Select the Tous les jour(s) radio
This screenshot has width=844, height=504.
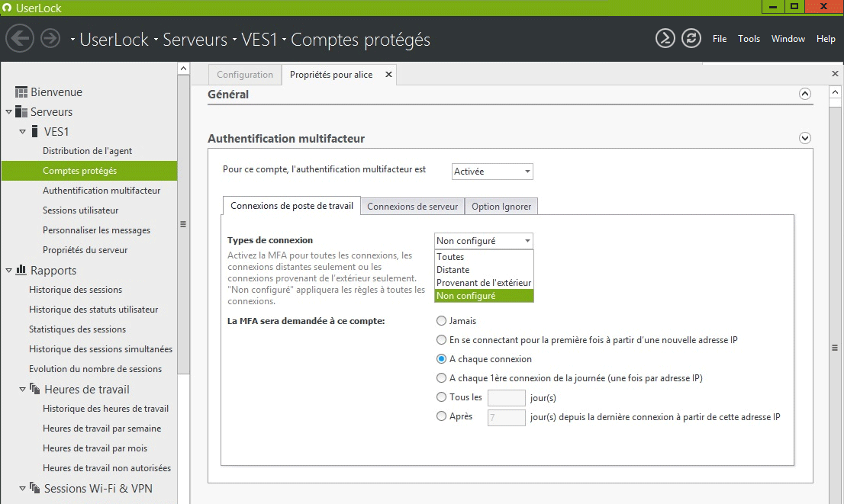coord(441,397)
